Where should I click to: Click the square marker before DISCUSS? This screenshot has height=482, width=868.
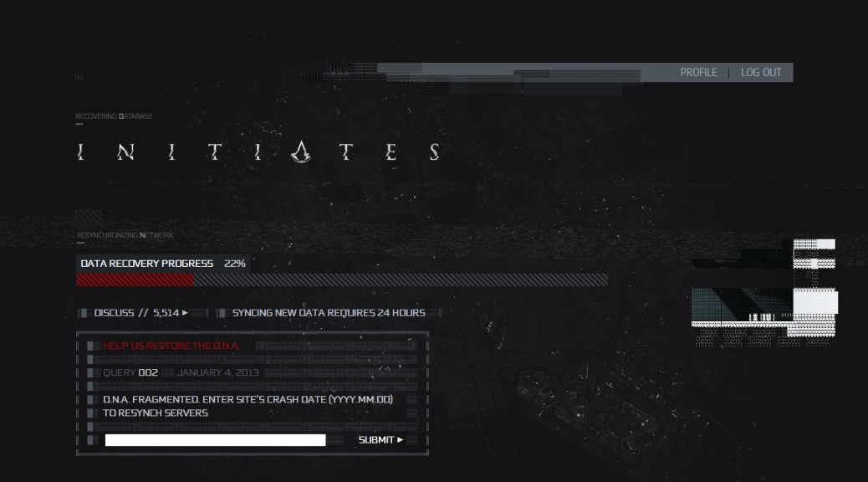click(84, 313)
